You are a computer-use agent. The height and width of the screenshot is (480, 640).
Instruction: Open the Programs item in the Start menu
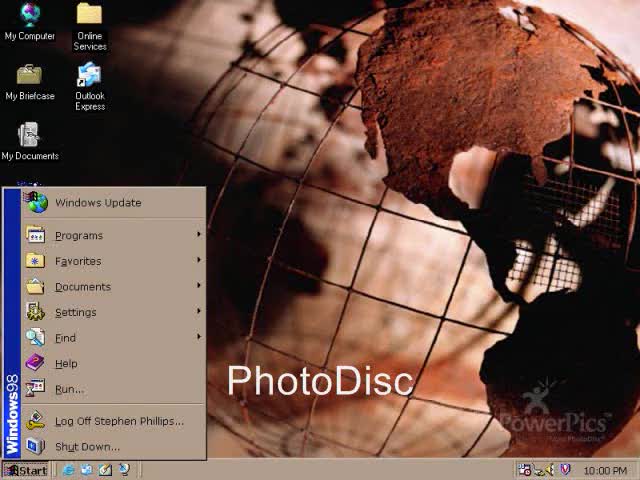pyautogui.click(x=114, y=236)
